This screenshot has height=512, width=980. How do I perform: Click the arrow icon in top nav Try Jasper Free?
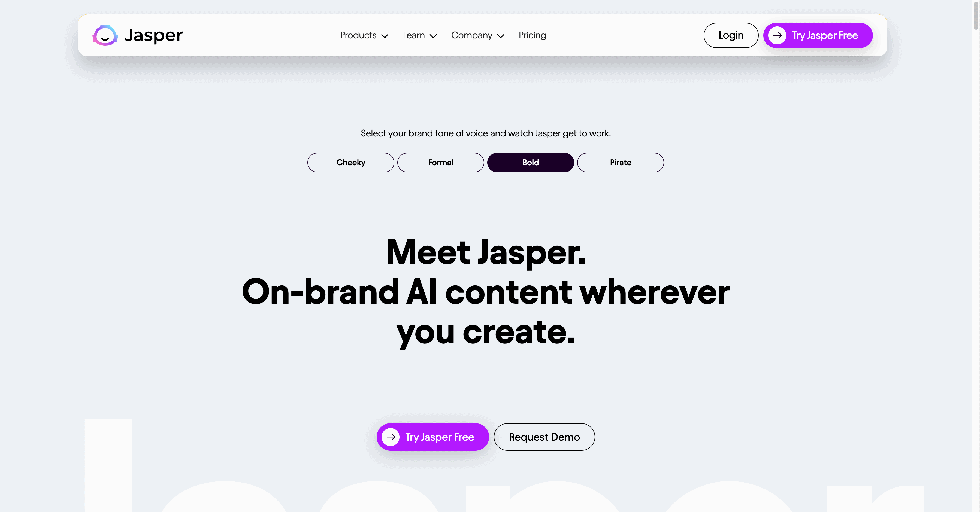click(x=778, y=36)
